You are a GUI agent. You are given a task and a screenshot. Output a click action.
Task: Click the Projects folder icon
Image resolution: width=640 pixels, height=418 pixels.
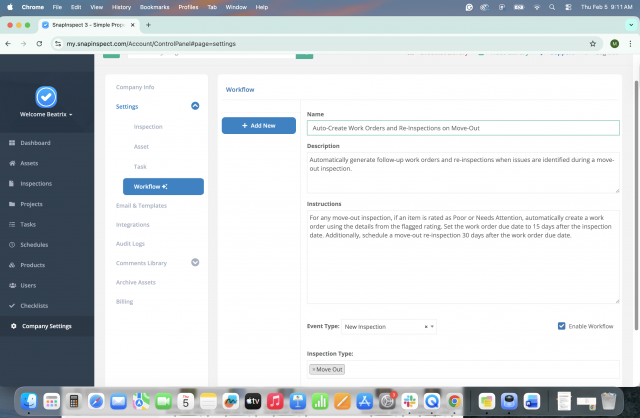[12, 204]
